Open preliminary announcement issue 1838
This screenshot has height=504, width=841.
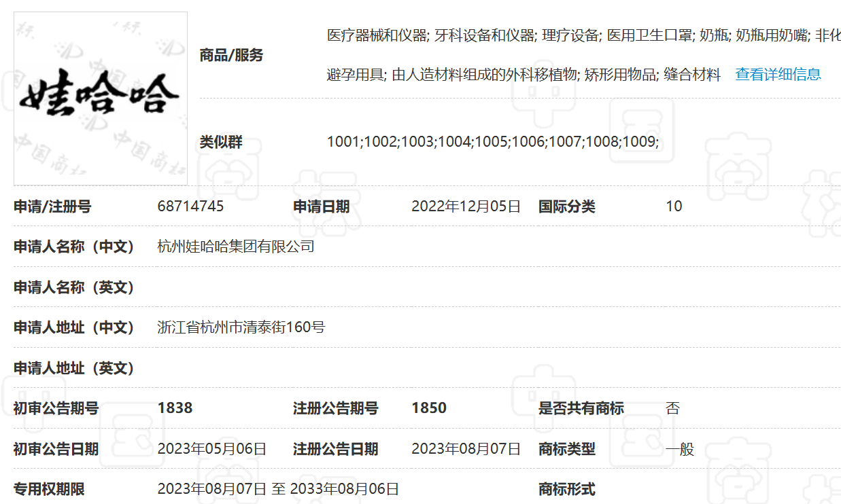point(175,408)
